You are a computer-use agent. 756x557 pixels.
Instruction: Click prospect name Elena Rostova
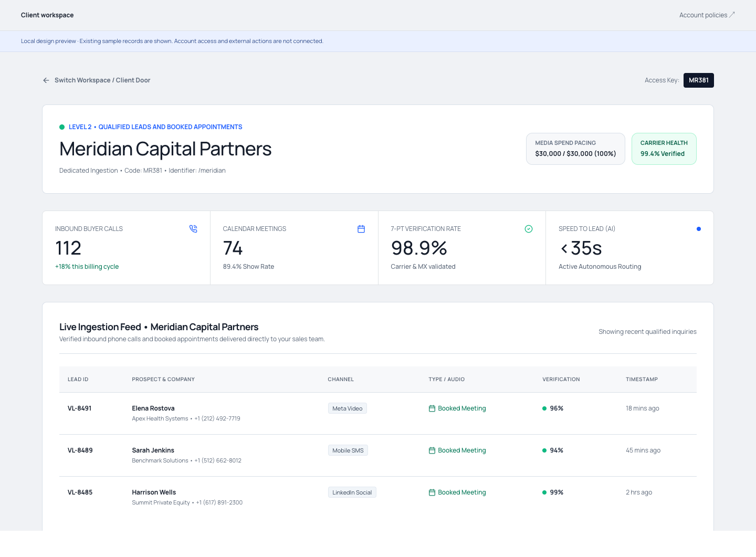click(153, 408)
